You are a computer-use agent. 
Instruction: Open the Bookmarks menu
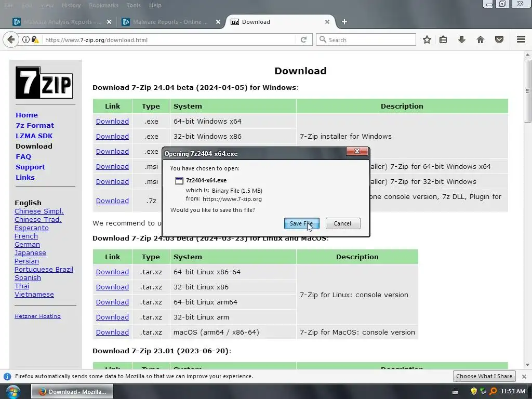pyautogui.click(x=103, y=5)
